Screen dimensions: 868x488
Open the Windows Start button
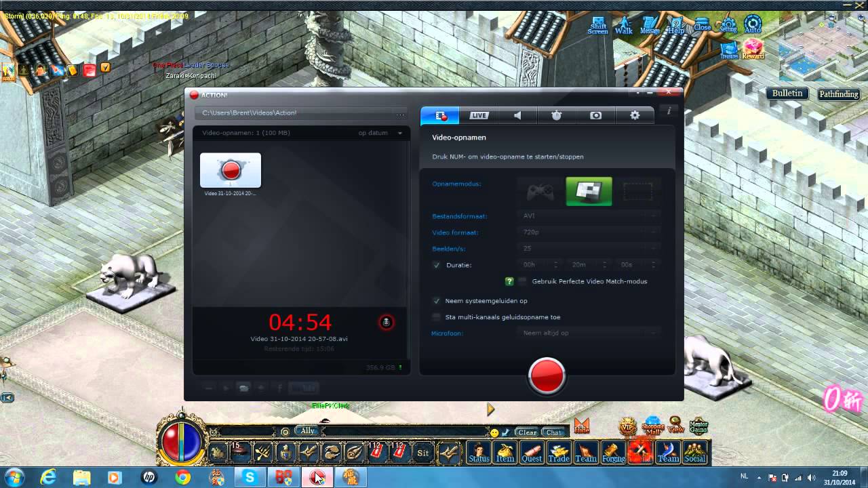[14, 477]
